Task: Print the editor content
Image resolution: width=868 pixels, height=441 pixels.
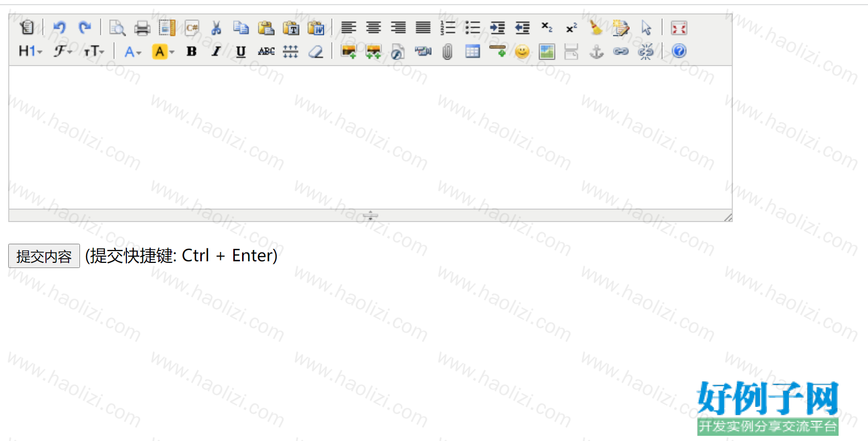Action: [x=142, y=27]
